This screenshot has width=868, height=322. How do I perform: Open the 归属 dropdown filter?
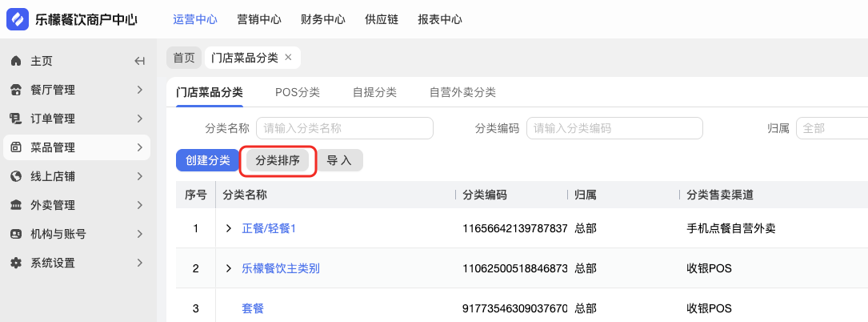[832, 128]
